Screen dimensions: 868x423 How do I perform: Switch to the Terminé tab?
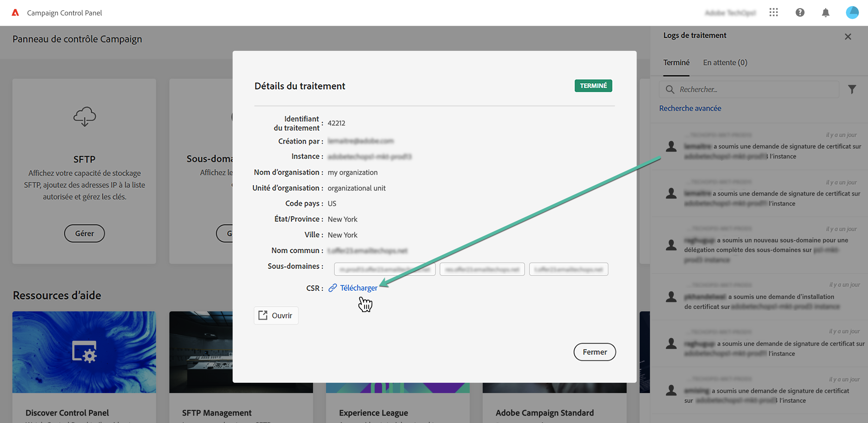[x=676, y=63]
